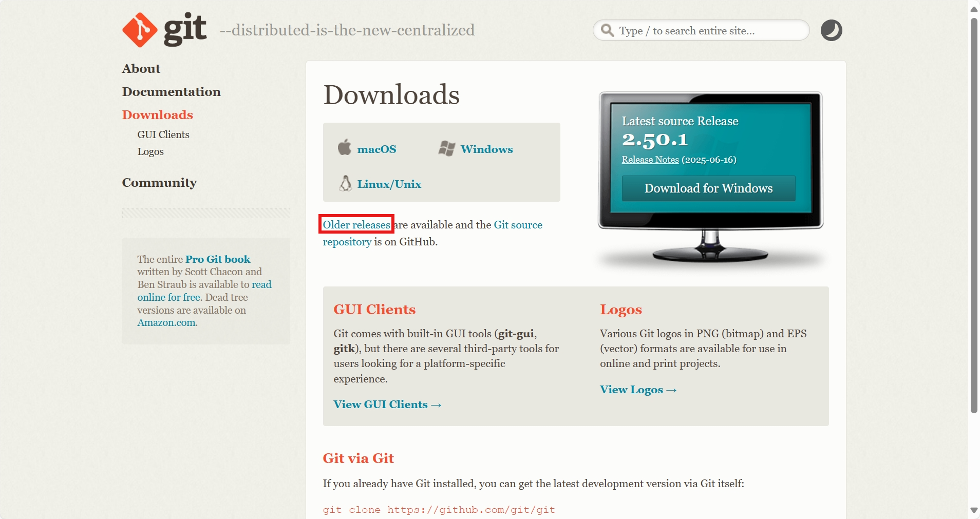Click the Downloads page title
Image resolution: width=980 pixels, height=519 pixels.
tap(391, 95)
